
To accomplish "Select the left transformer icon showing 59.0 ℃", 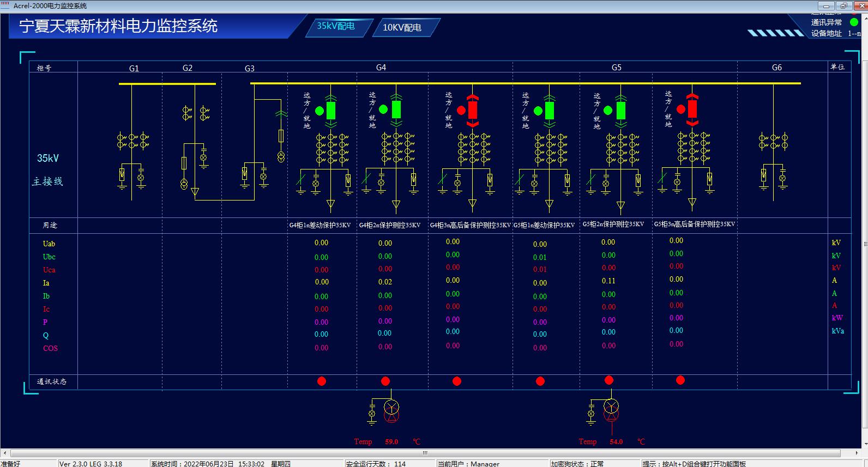I will click(391, 411).
